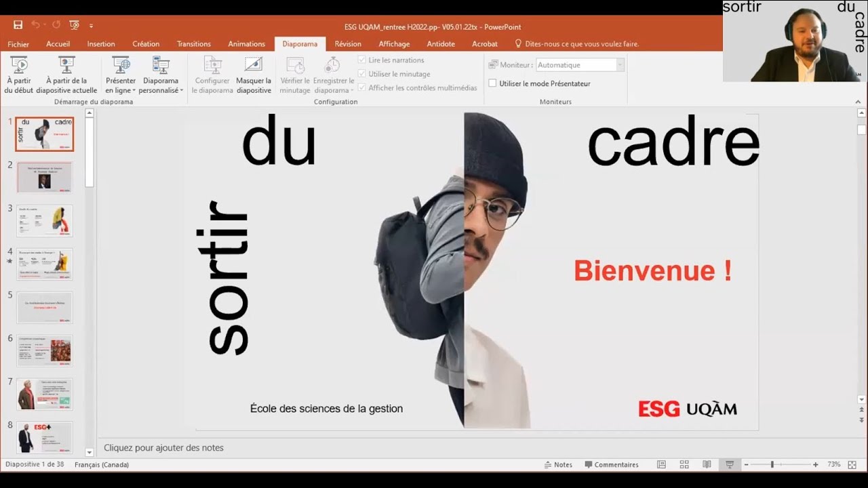Open the Undo history dropdown arrow
The height and width of the screenshot is (488, 868).
coord(44,26)
